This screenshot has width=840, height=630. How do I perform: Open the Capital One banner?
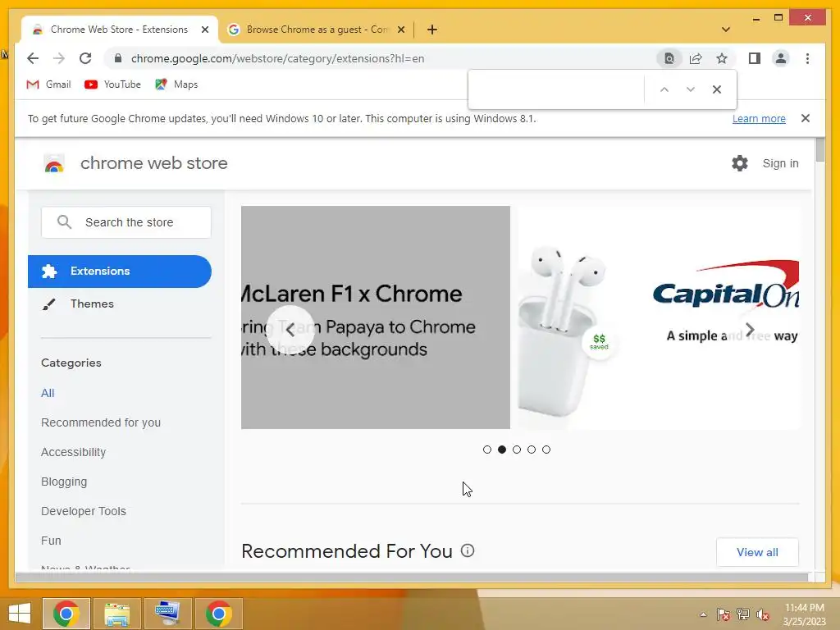[x=660, y=317]
